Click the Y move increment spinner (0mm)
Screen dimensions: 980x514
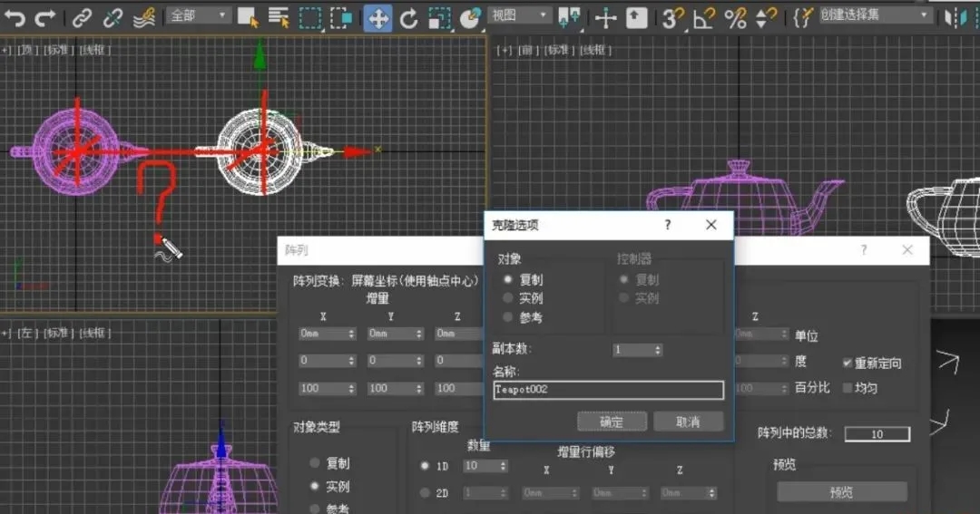[x=418, y=335]
